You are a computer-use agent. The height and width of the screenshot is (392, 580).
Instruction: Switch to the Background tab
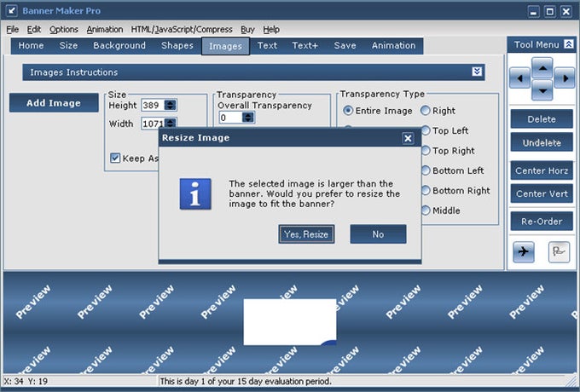tap(119, 45)
